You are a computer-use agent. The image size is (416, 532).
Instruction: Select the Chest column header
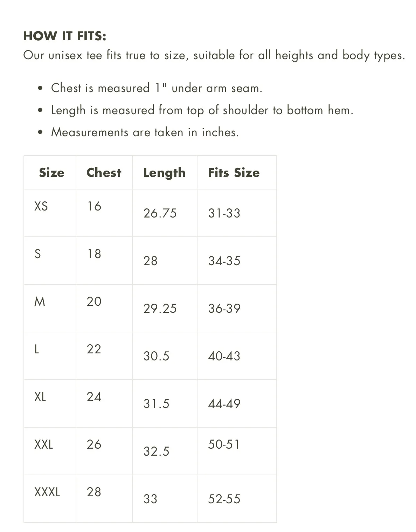pos(104,172)
